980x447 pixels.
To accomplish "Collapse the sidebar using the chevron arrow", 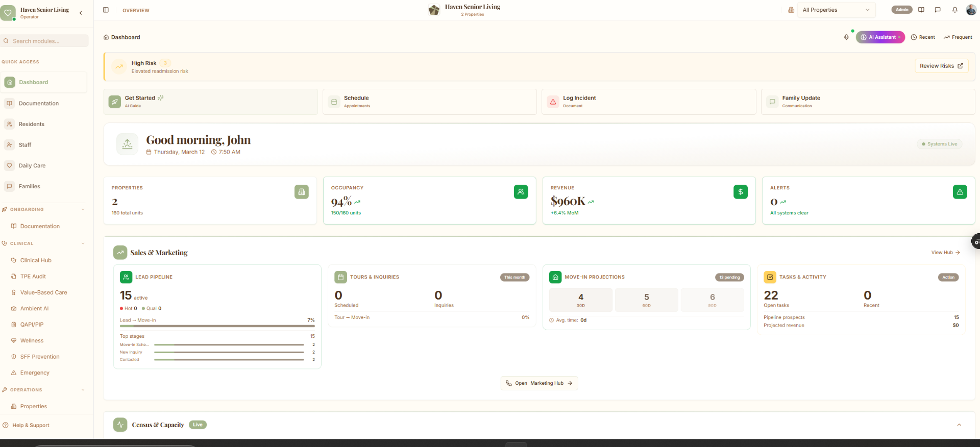I will coord(81,13).
